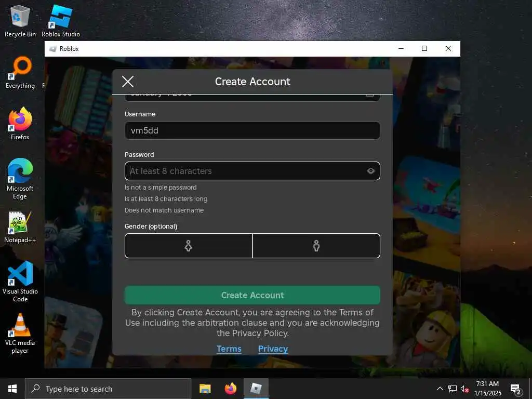Image resolution: width=532 pixels, height=399 pixels.
Task: Select the female gender option
Action: 189,246
